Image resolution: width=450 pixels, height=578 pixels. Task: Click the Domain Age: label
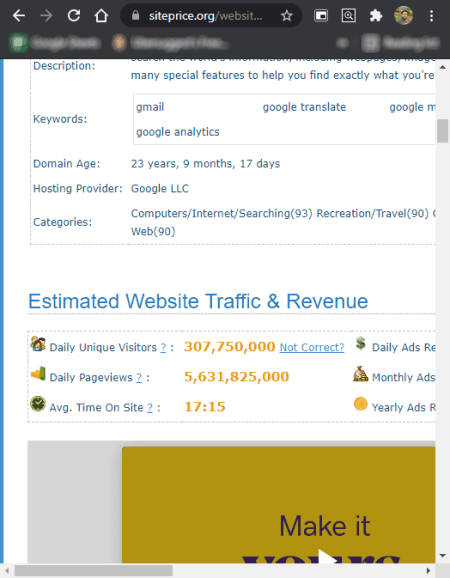(67, 164)
